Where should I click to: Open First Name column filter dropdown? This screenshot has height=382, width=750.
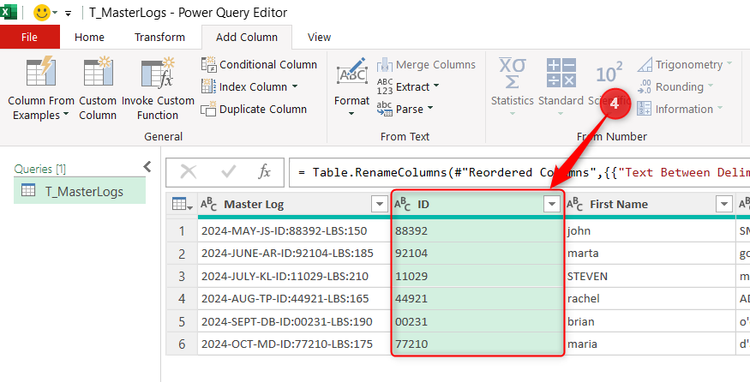(x=724, y=205)
